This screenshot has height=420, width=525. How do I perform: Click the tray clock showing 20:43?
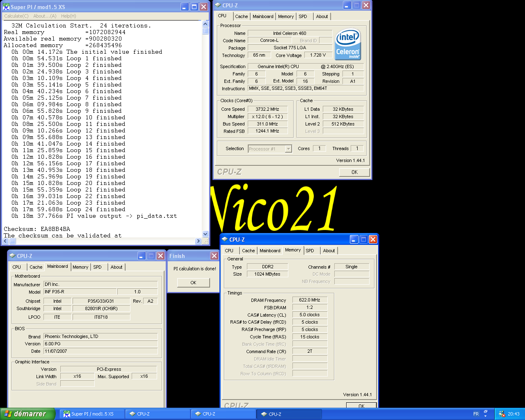point(514,414)
